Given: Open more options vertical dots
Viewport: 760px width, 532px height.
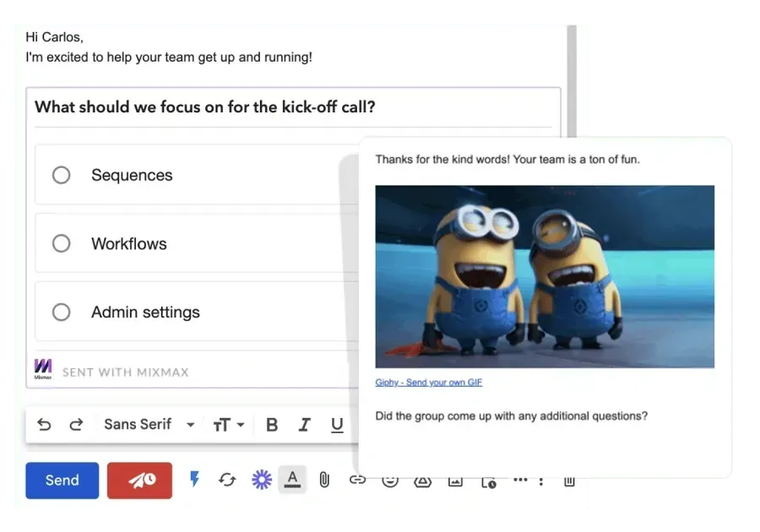Looking at the screenshot, I should click(x=541, y=481).
